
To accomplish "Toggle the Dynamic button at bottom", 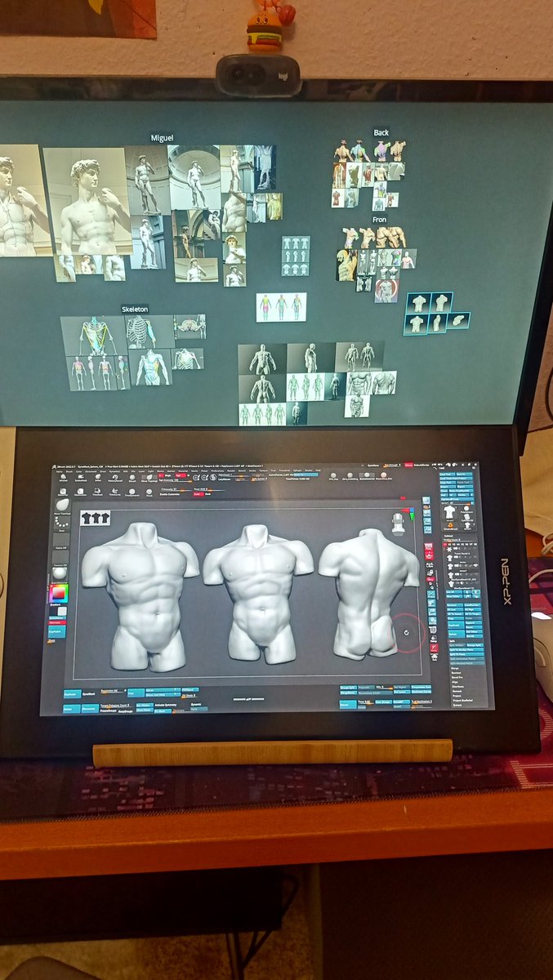I will point(196,705).
